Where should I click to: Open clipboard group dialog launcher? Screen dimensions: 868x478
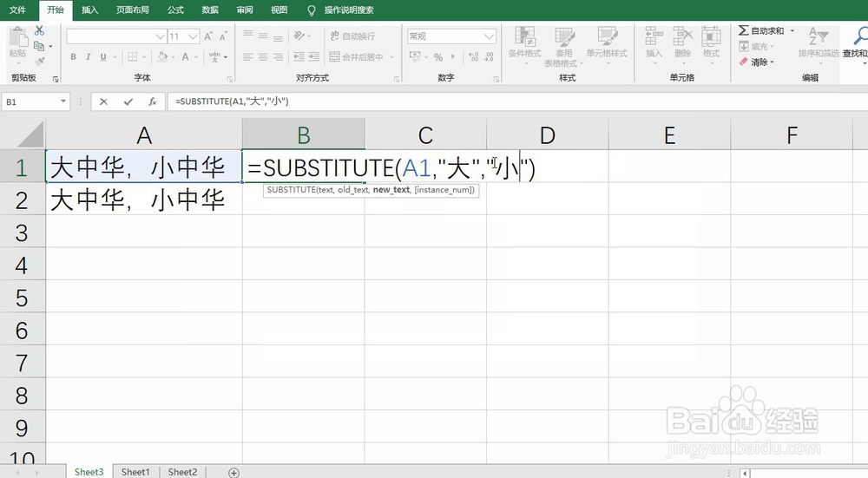(56, 79)
